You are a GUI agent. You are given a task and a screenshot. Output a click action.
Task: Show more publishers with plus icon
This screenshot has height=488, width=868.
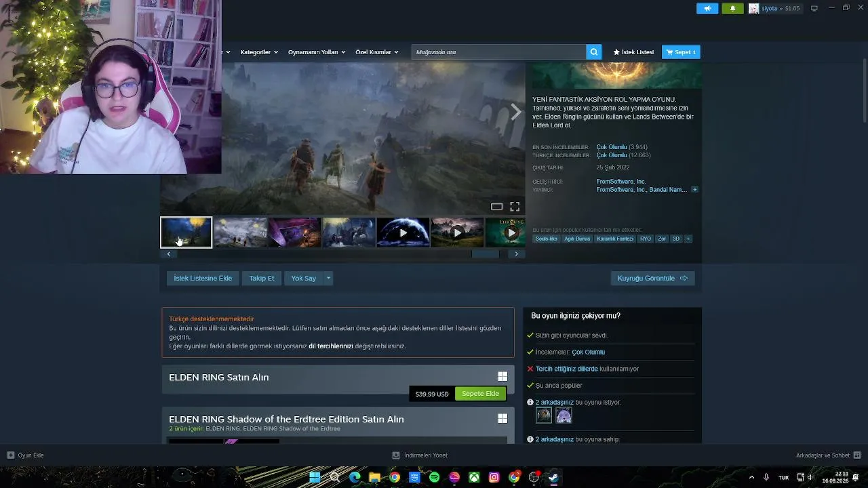pyautogui.click(x=694, y=190)
